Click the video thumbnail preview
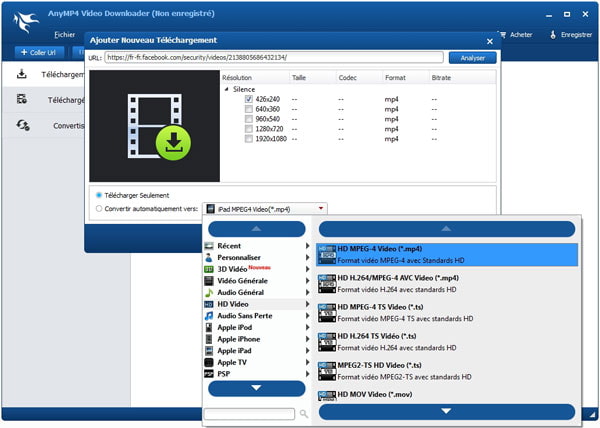Screen dimensions: 600x428 [152, 125]
